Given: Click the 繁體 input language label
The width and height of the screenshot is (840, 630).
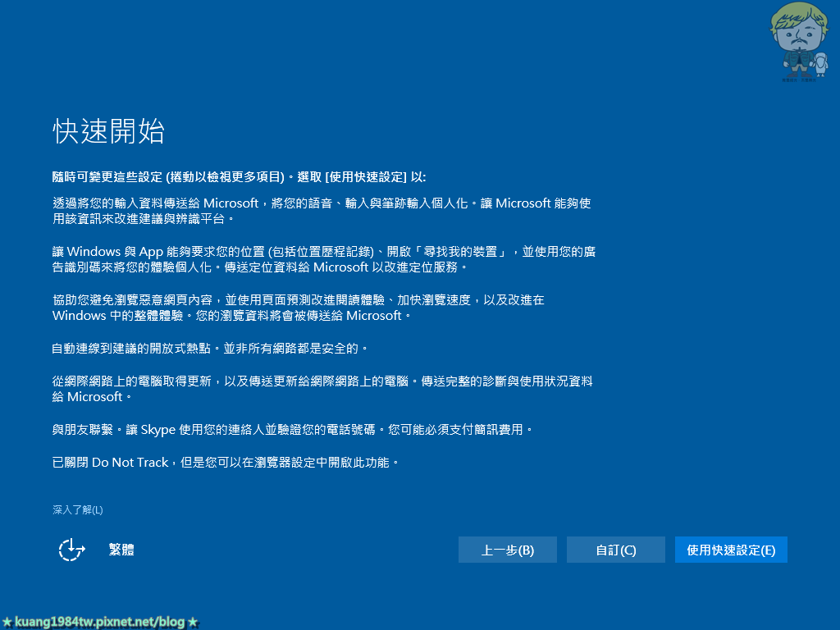Looking at the screenshot, I should [x=121, y=550].
